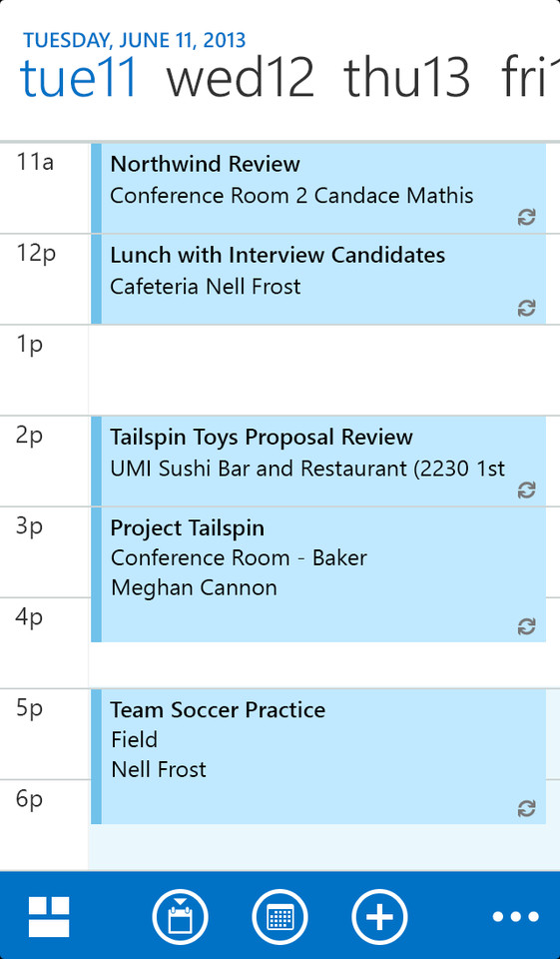560x959 pixels.
Task: Click recurrence icon on Lunch with Interview Candidates
Action: coord(526,309)
